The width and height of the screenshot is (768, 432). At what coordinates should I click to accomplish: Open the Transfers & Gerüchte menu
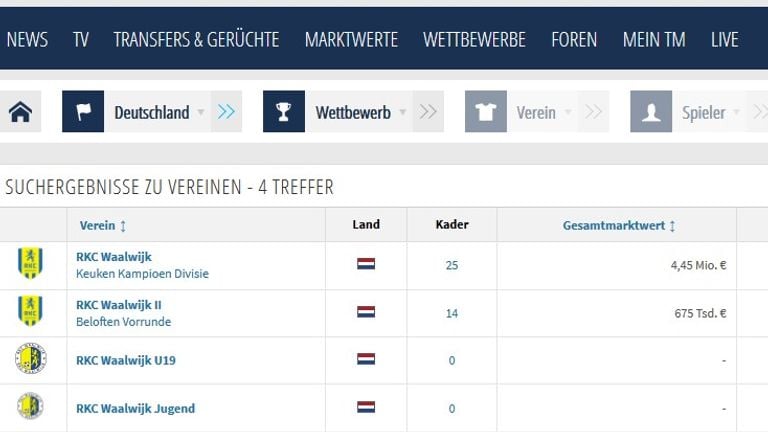196,39
